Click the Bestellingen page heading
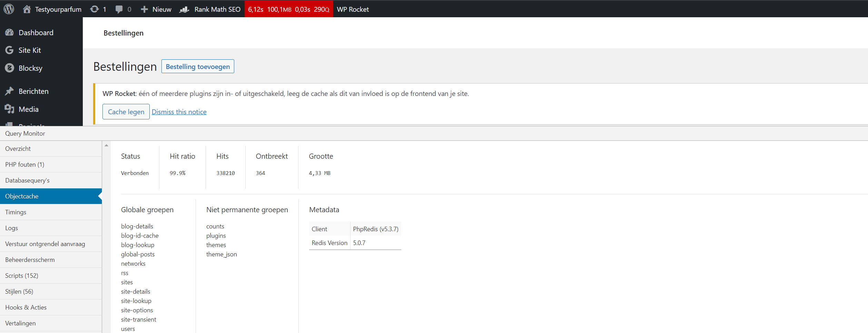The width and height of the screenshot is (868, 333). click(125, 66)
